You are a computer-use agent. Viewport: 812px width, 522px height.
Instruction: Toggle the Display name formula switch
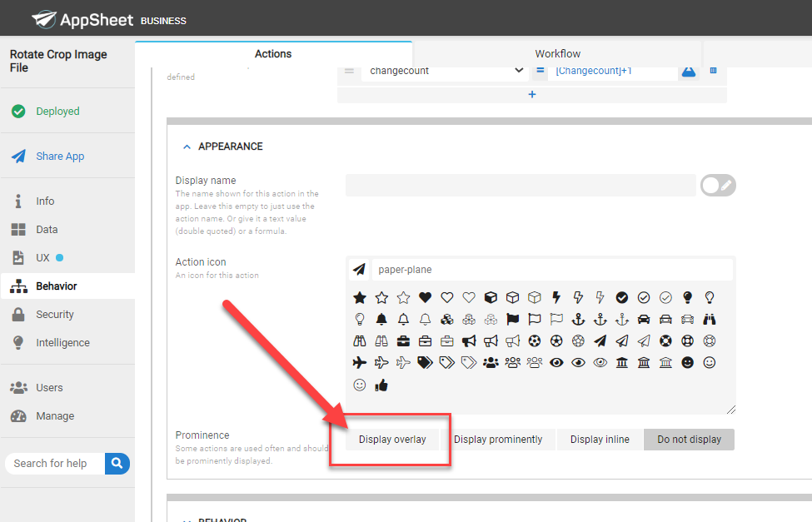click(x=718, y=186)
